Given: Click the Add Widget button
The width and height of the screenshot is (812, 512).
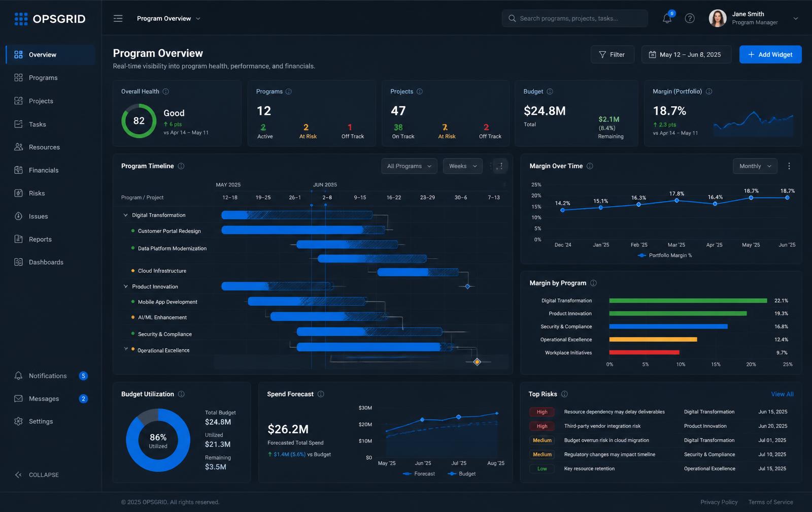Looking at the screenshot, I should [x=770, y=54].
